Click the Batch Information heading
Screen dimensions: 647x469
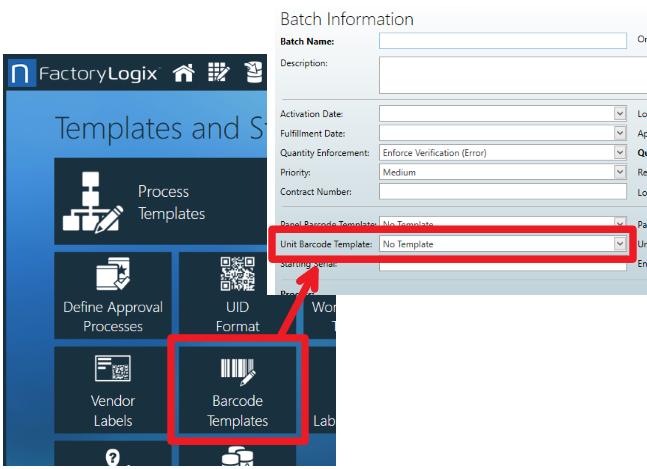tap(347, 19)
